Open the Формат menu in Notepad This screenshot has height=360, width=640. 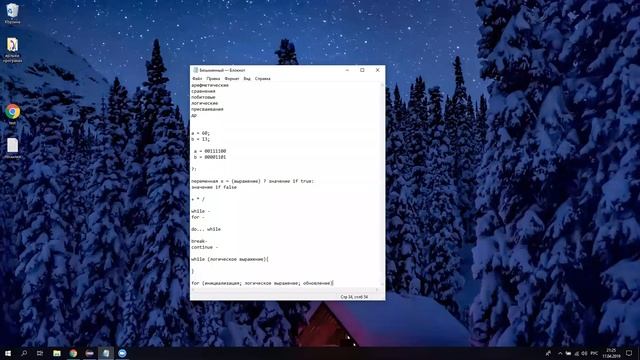tap(232, 79)
